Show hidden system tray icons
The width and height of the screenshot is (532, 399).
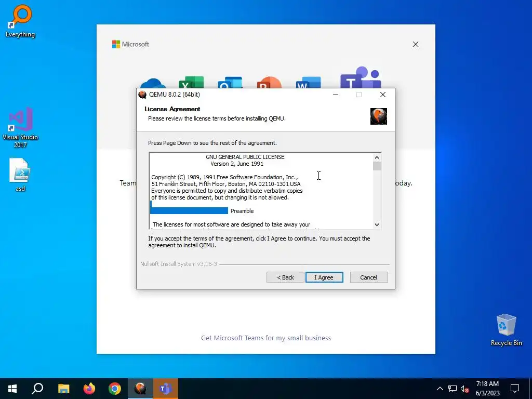[x=440, y=389]
